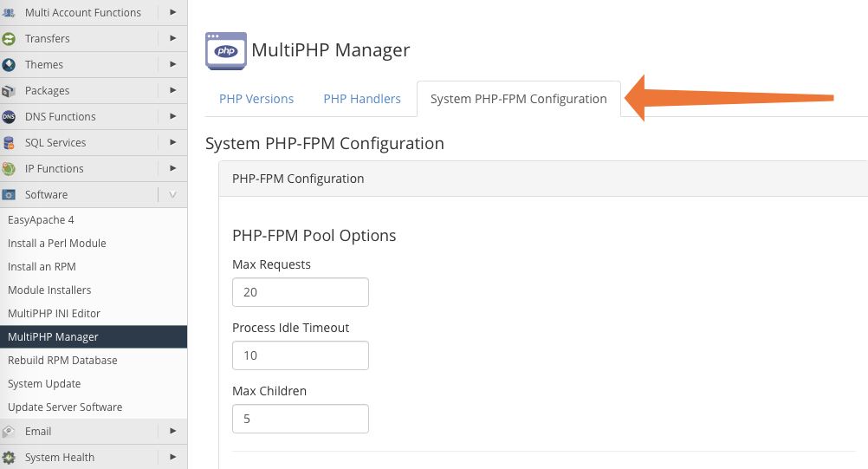Open the MultiPHP INI Editor link
Viewport: 868px width, 469px height.
[x=54, y=314]
